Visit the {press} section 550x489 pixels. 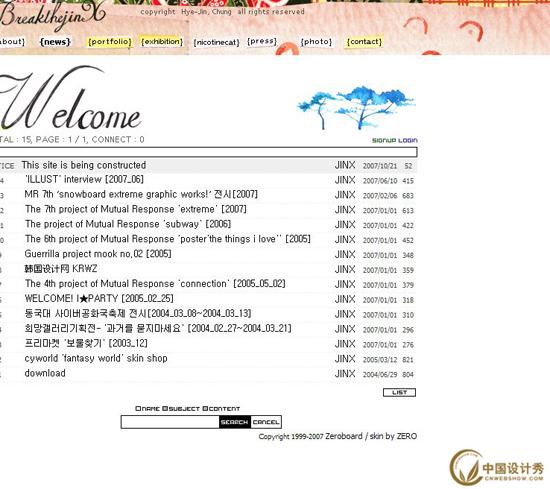[262, 41]
